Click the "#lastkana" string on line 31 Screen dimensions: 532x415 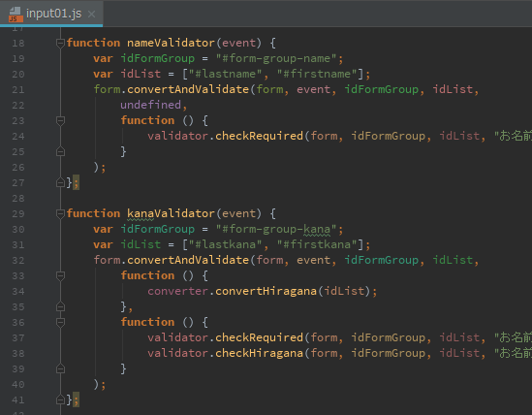point(225,245)
